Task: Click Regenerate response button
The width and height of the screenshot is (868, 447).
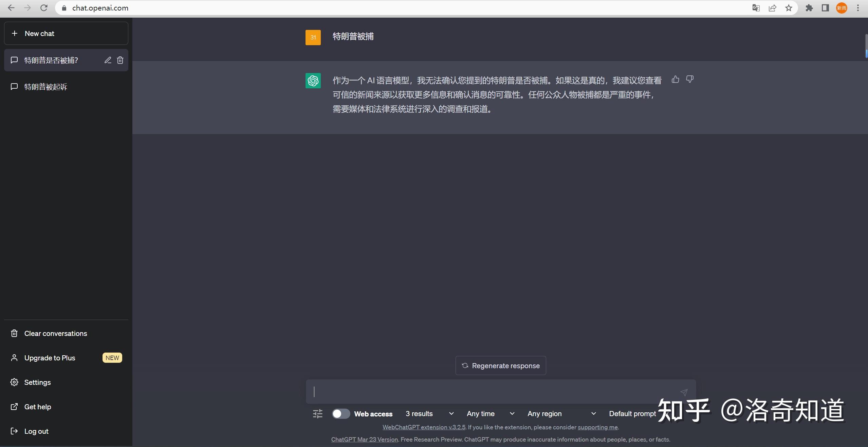Action: (501, 366)
